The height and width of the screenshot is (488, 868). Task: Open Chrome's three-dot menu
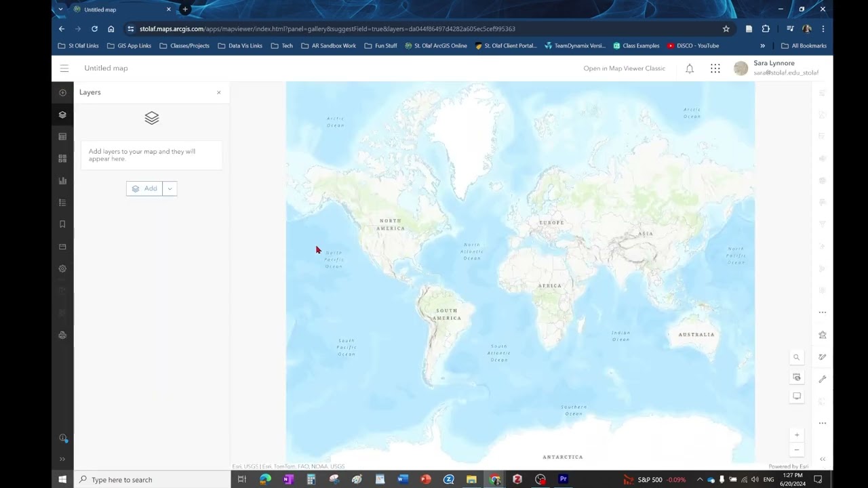click(823, 28)
